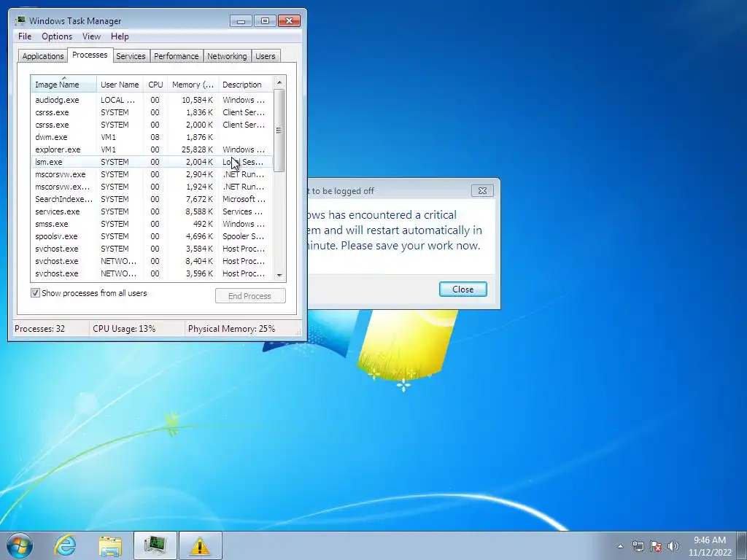Screen dimensions: 747x560
Task: Open Windows Explorer folder taskbar icon
Action: tap(110, 545)
